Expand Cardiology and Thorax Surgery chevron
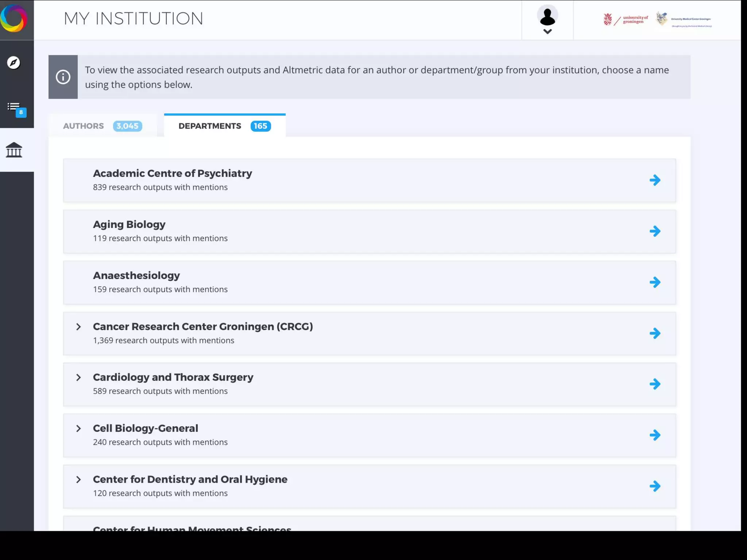Screen dimensions: 747x560 [x=78, y=377]
